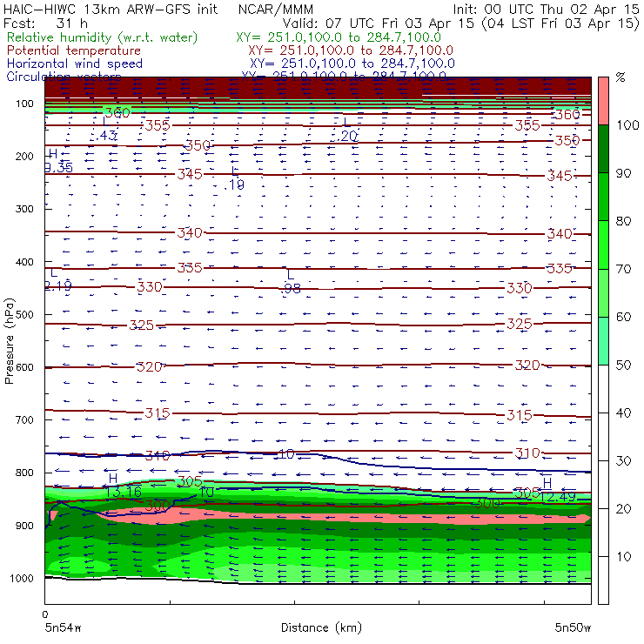Click the 'Pressure (hPa)' axis title
The image size is (644, 644).
(x=10, y=341)
